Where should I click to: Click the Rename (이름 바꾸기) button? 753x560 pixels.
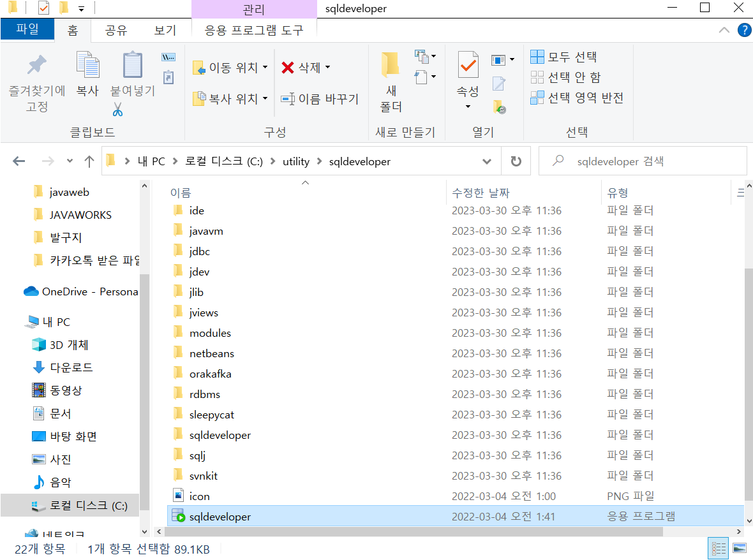pos(319,99)
